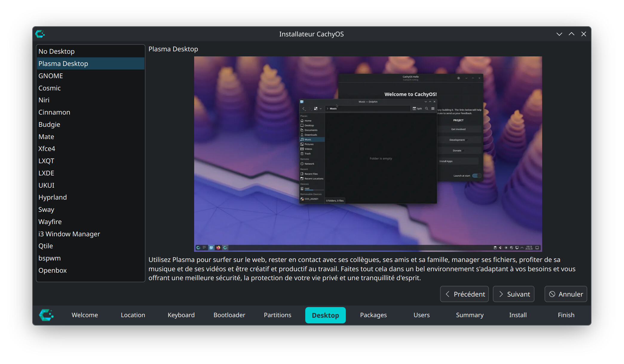Close the Installateur CachyOS window
Screen dimensions: 624x364
coord(584,34)
